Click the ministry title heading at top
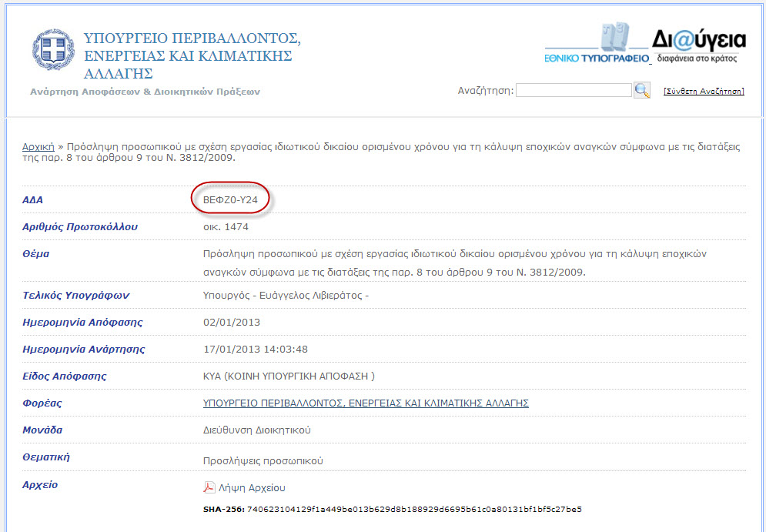766x532 pixels. coord(192,55)
